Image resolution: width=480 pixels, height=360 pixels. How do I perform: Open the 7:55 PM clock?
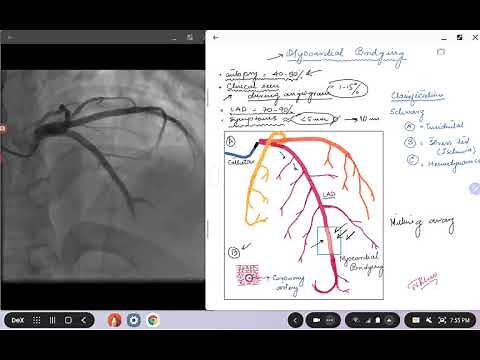coord(460,320)
